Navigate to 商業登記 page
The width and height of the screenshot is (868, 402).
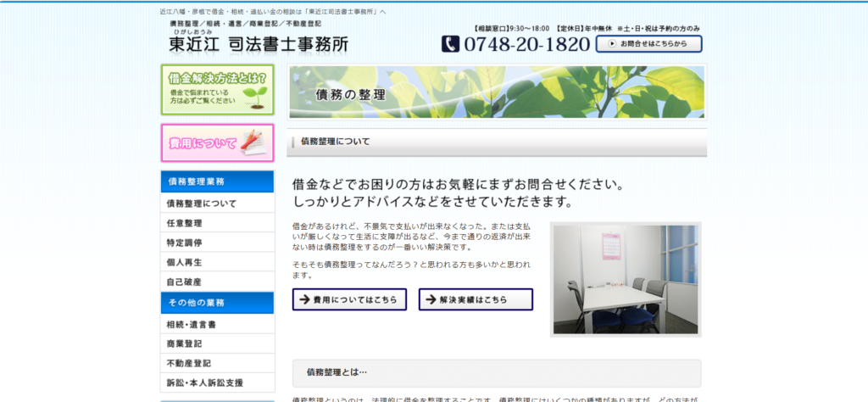coord(217,343)
